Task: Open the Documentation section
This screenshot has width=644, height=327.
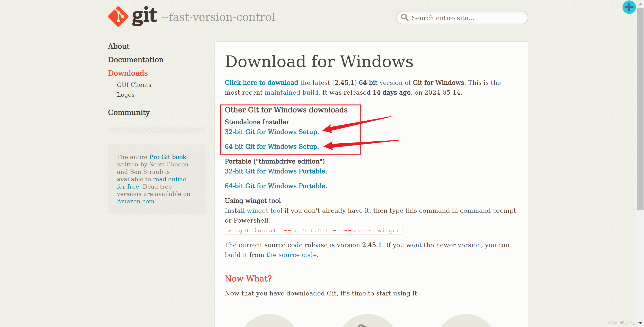Action: 136,60
